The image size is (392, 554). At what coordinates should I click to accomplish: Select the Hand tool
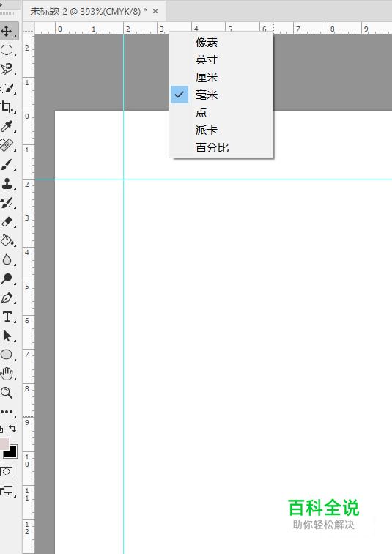[x=7, y=374]
